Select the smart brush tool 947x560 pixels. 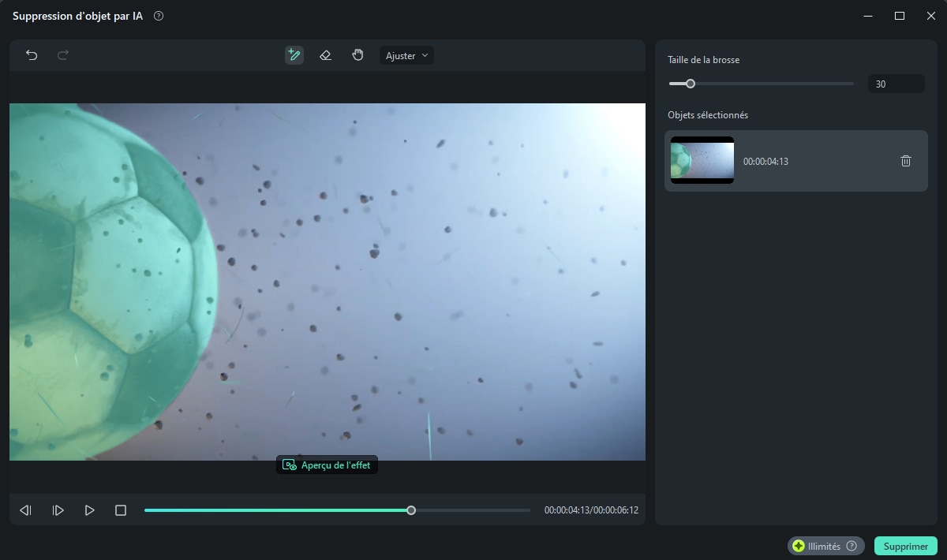coord(294,55)
